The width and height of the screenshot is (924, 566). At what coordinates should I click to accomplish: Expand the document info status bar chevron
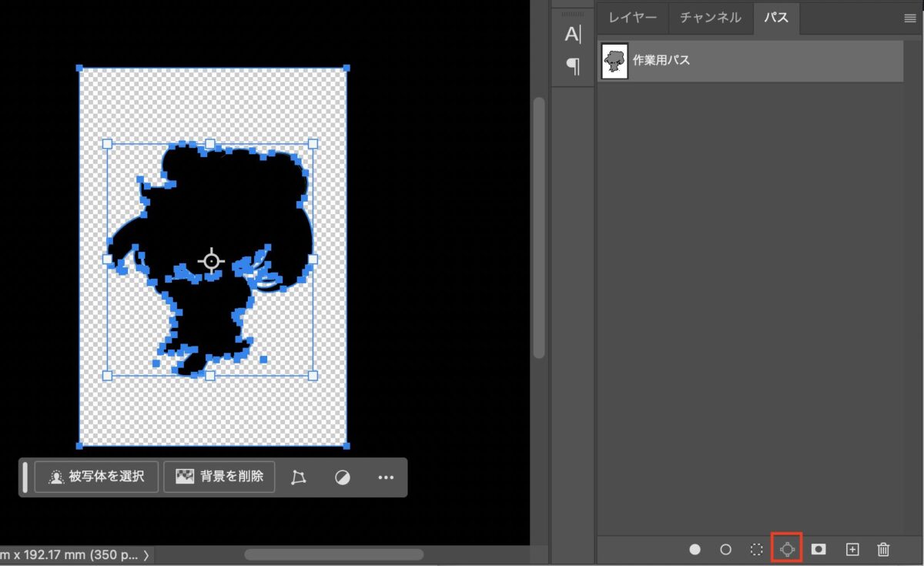pyautogui.click(x=146, y=554)
